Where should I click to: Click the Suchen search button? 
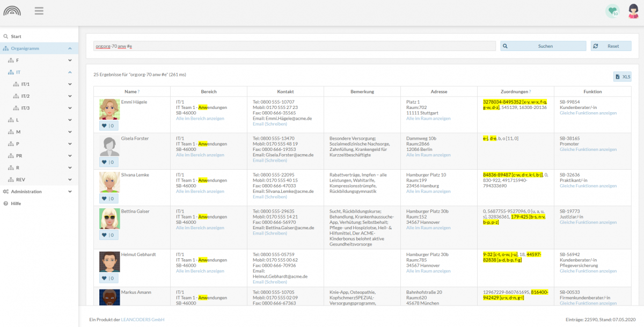(x=543, y=46)
